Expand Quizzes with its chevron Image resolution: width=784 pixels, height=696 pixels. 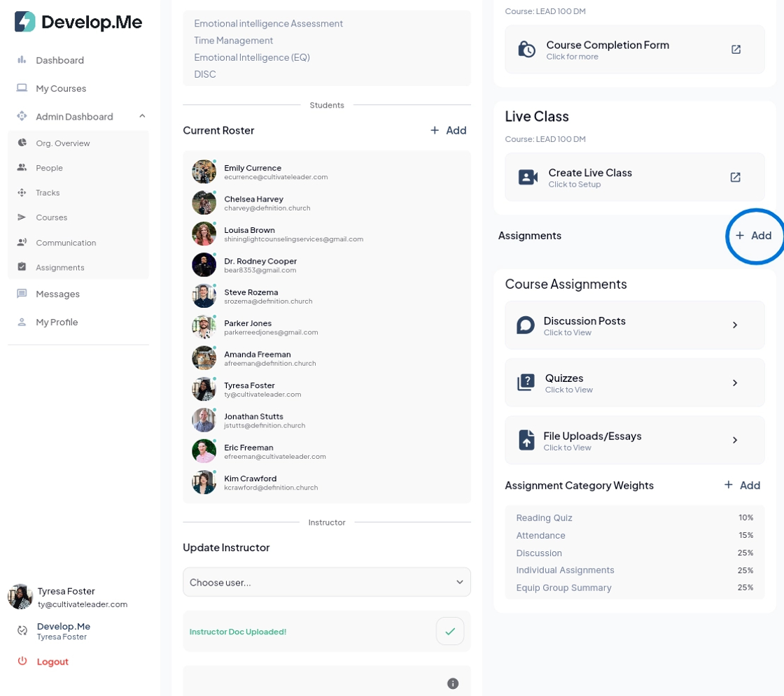pyautogui.click(x=734, y=383)
